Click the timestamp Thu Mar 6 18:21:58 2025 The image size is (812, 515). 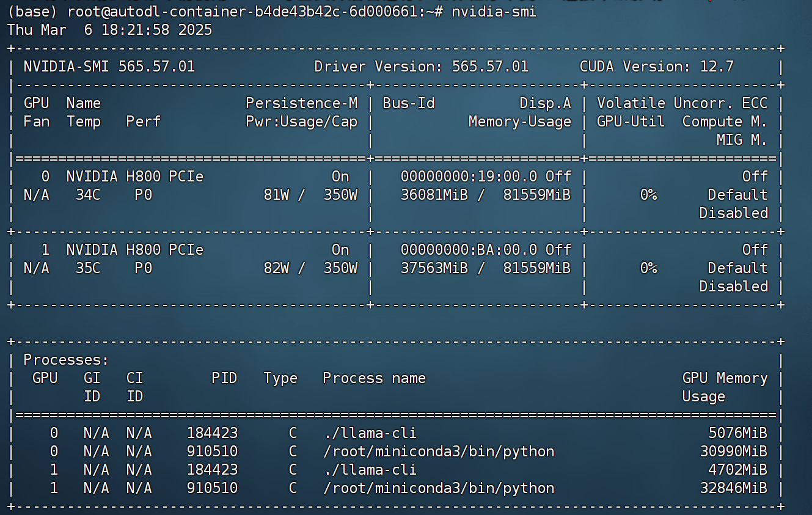tap(109, 30)
